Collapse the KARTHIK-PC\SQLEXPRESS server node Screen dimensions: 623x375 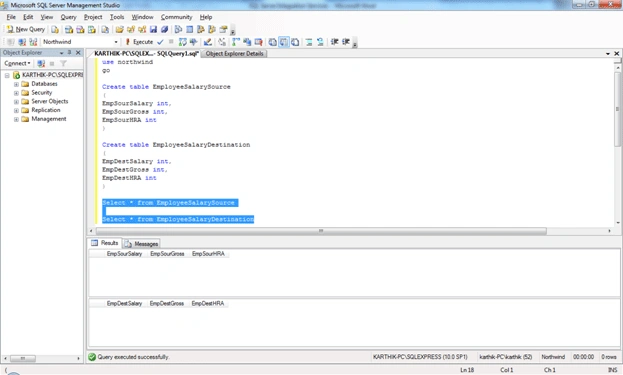coord(7,75)
